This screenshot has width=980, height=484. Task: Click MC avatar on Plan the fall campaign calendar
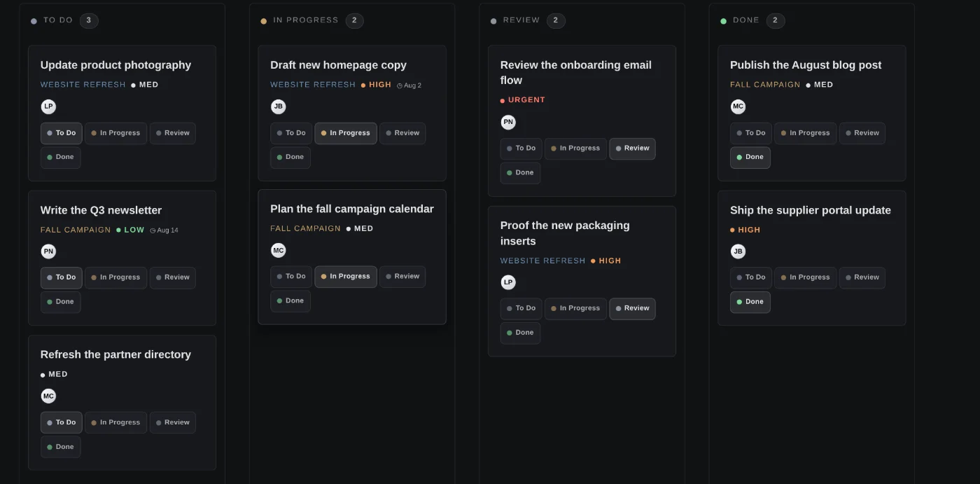[x=279, y=251]
